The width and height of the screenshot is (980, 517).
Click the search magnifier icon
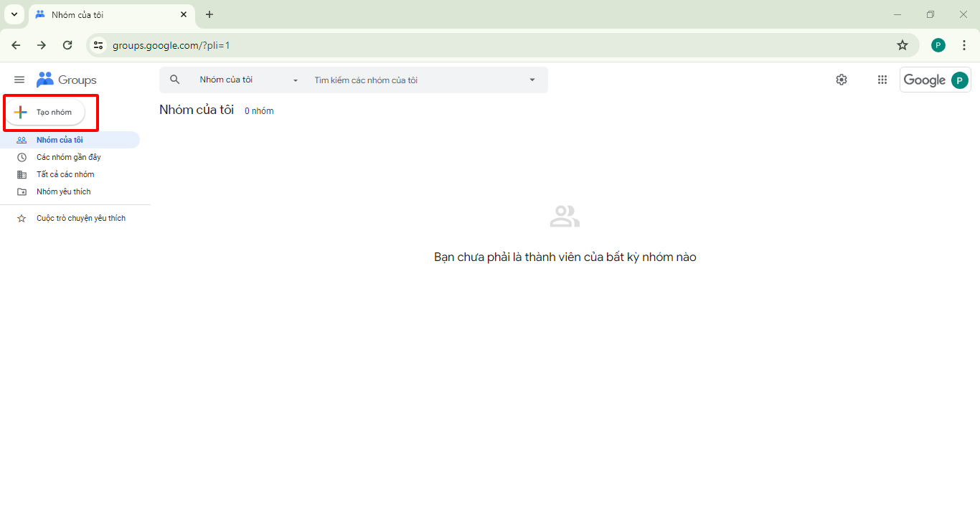(174, 80)
